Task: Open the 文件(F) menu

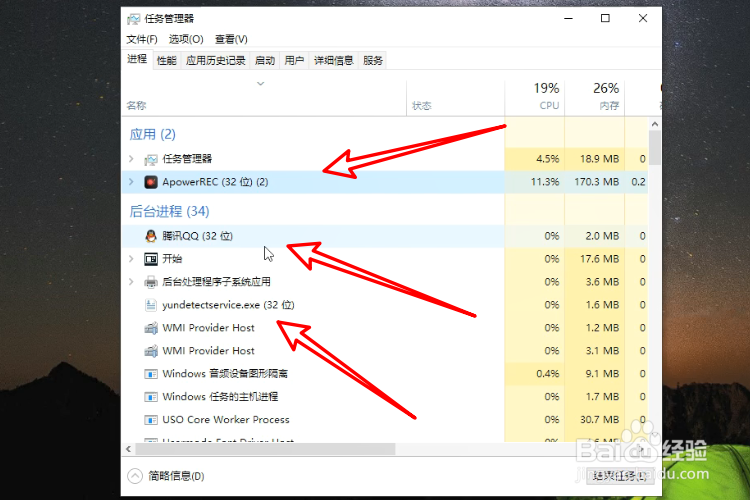Action: 142,39
